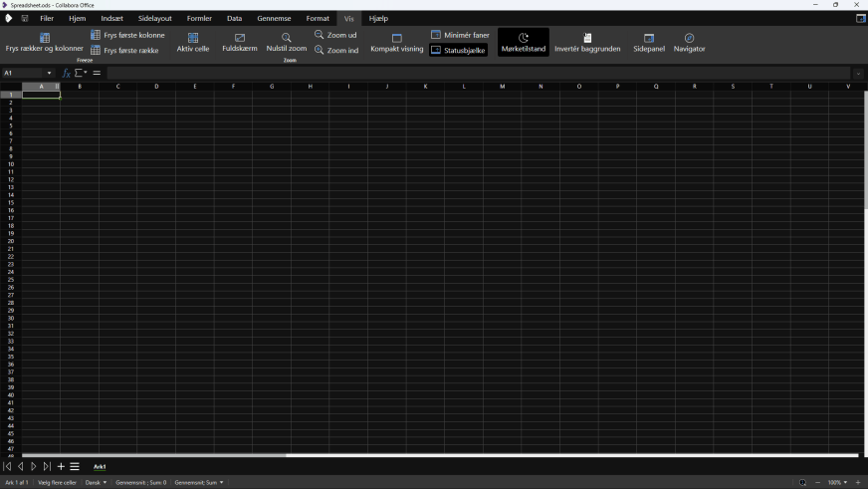
Task: Open the Hjem tab
Action: pyautogui.click(x=77, y=18)
